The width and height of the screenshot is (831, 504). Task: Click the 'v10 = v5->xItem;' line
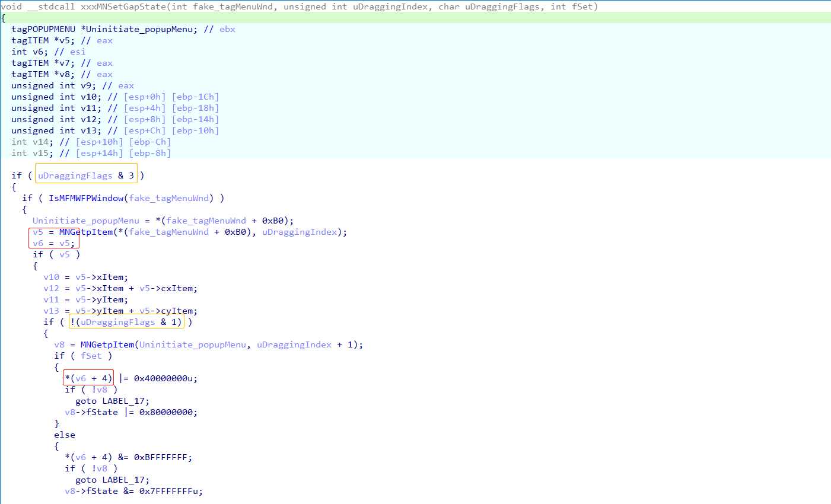click(x=85, y=277)
